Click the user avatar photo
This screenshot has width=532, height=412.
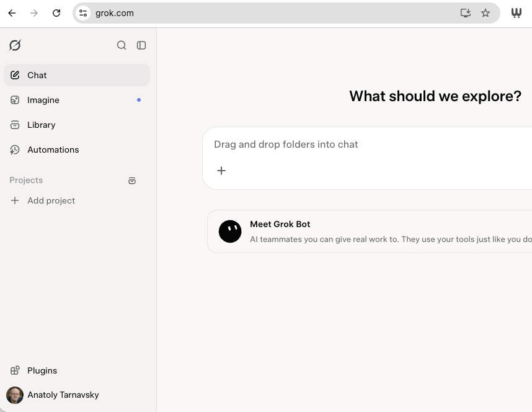15,395
